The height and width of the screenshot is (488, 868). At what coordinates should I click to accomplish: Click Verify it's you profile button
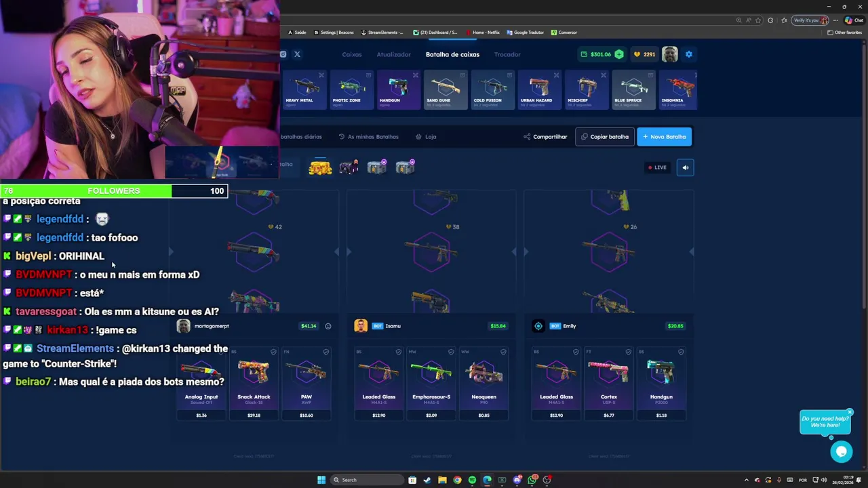tap(810, 20)
